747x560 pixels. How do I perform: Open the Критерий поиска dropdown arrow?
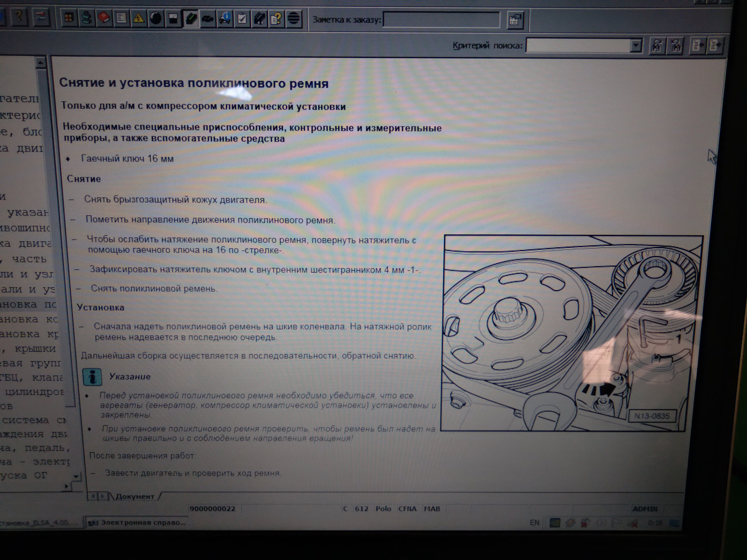coord(635,46)
